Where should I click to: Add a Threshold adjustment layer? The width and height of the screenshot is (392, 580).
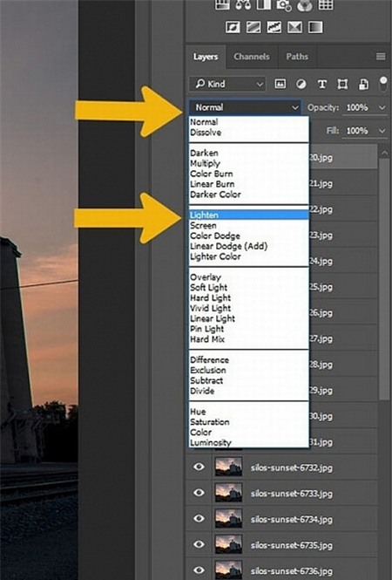274,27
